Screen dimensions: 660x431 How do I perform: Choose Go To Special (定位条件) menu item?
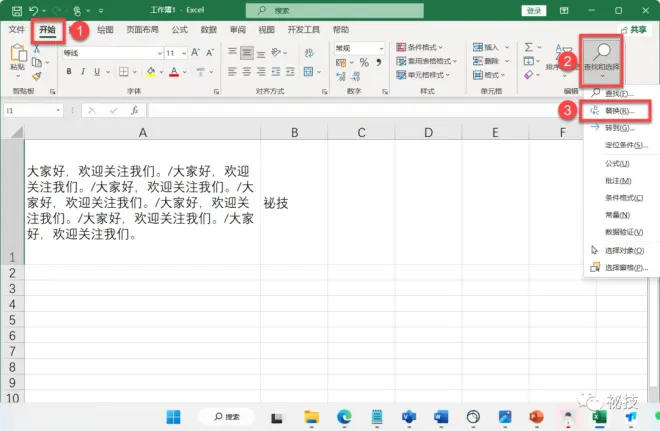pyautogui.click(x=626, y=145)
